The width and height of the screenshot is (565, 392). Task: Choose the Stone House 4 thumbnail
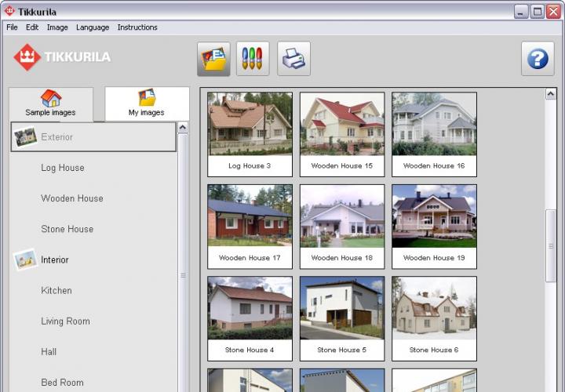point(250,318)
